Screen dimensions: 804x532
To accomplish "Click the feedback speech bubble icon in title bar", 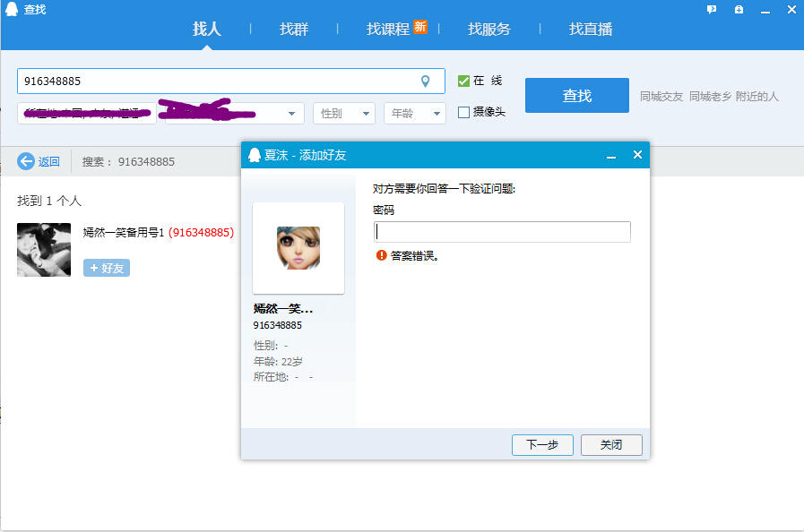I will pos(711,9).
